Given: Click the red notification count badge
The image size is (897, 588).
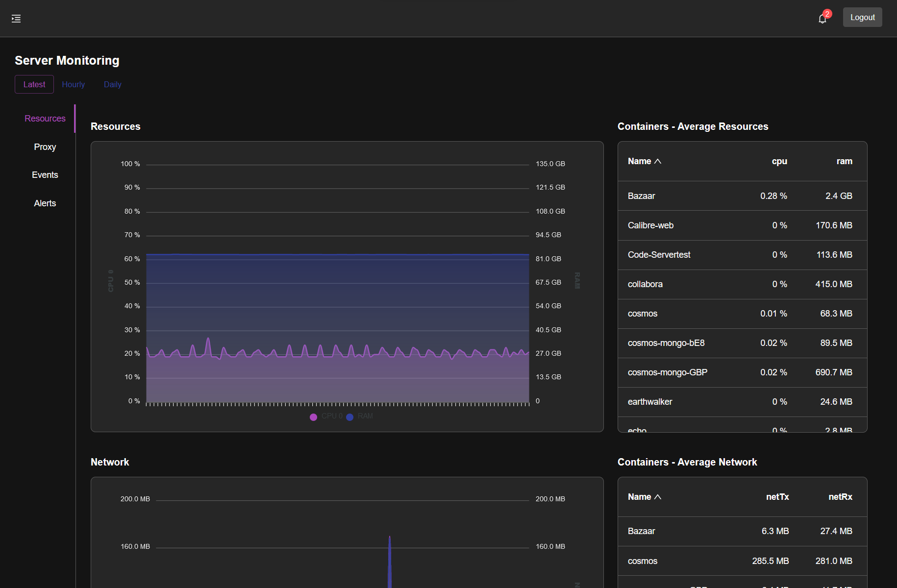Looking at the screenshot, I should pos(827,14).
